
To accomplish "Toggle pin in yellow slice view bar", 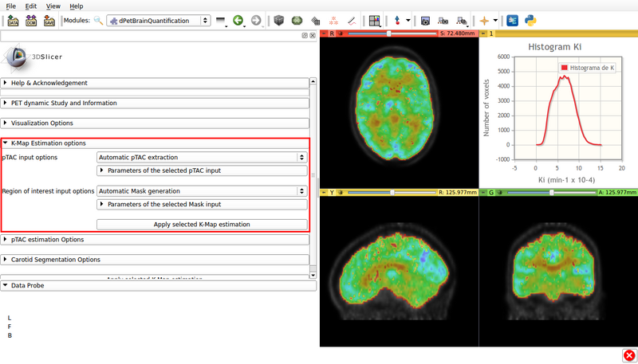I will click(x=324, y=193).
